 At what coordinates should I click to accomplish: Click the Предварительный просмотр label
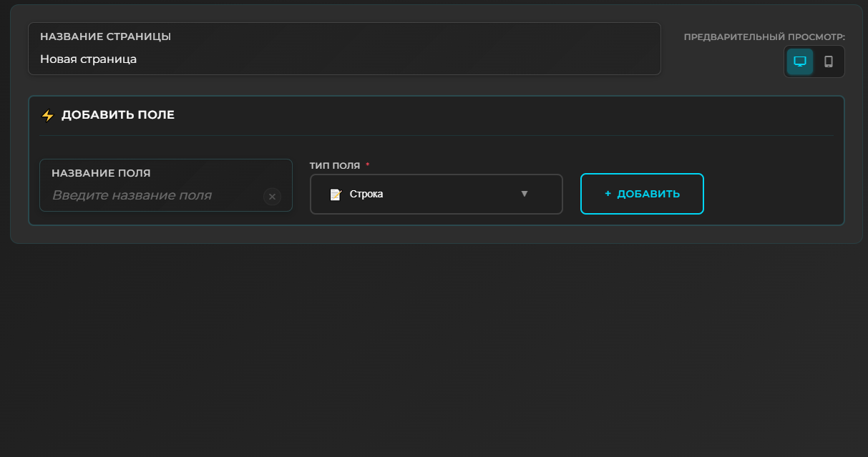764,36
